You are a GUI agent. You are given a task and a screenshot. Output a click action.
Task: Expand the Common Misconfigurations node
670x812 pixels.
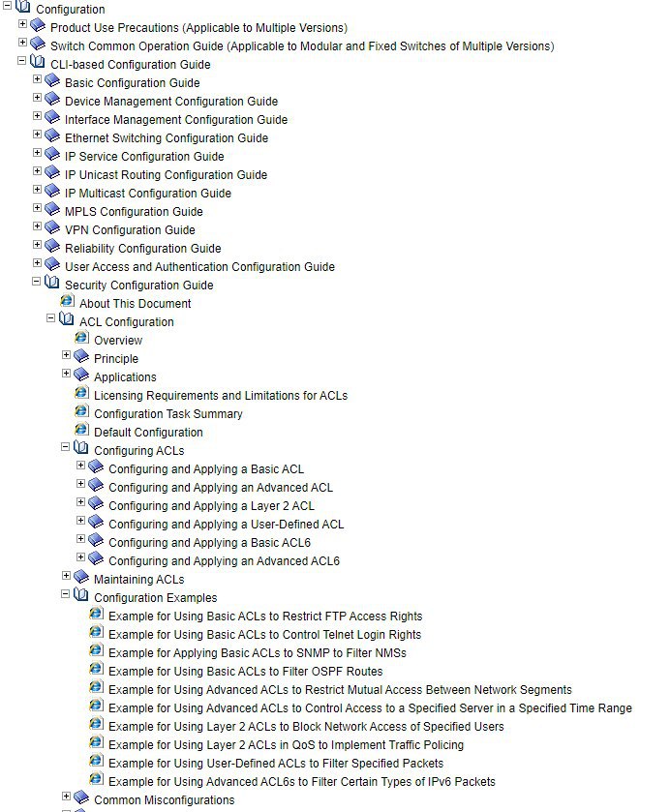point(66,796)
